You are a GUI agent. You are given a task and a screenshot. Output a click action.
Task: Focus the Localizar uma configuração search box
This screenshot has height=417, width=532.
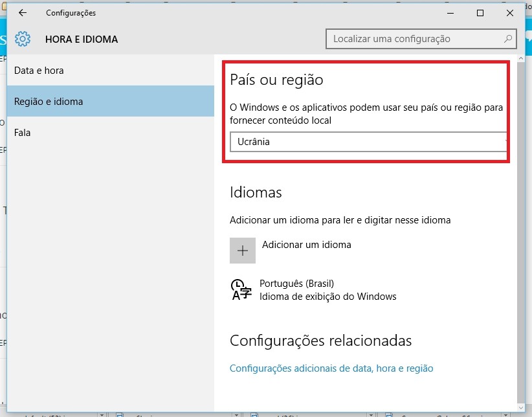point(414,39)
